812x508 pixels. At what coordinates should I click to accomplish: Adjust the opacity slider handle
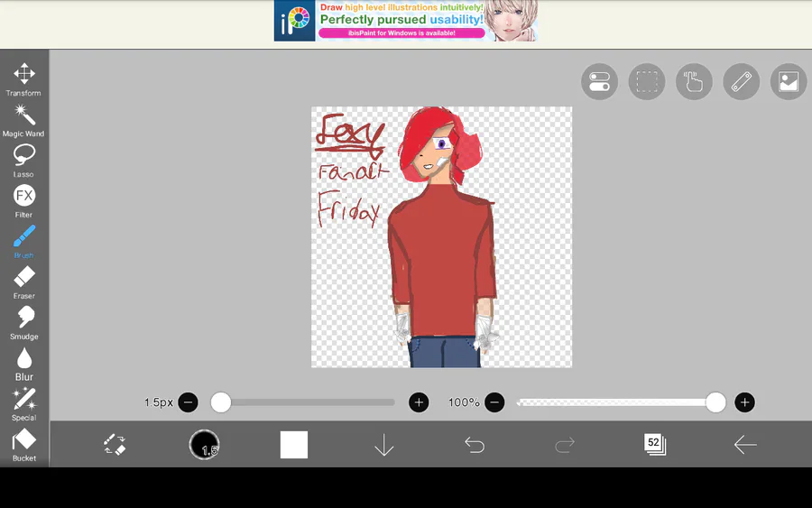coord(715,402)
